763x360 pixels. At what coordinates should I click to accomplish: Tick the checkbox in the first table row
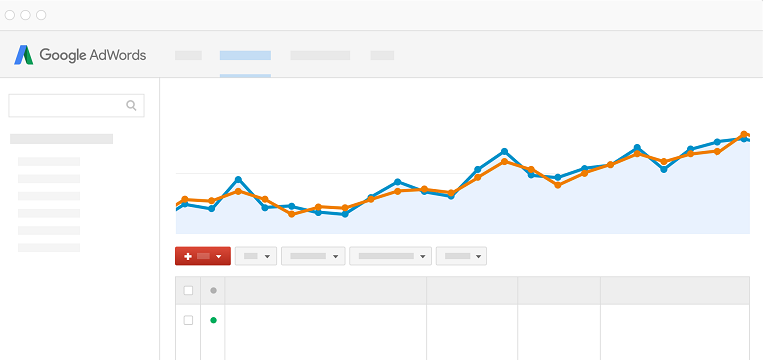pyautogui.click(x=188, y=320)
